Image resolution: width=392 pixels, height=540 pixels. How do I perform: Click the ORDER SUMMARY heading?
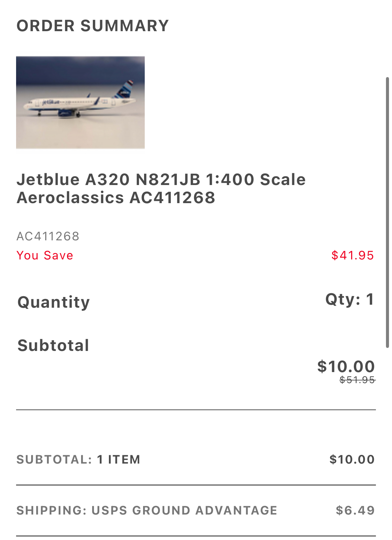click(x=92, y=26)
